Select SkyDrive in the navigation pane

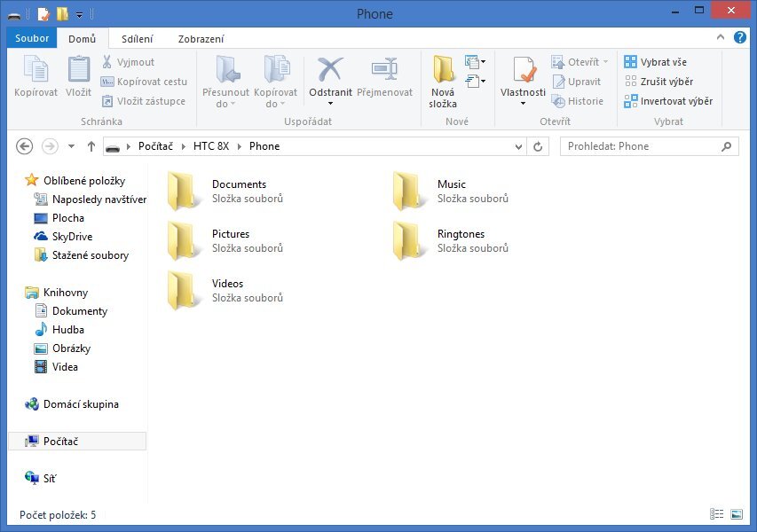72,237
